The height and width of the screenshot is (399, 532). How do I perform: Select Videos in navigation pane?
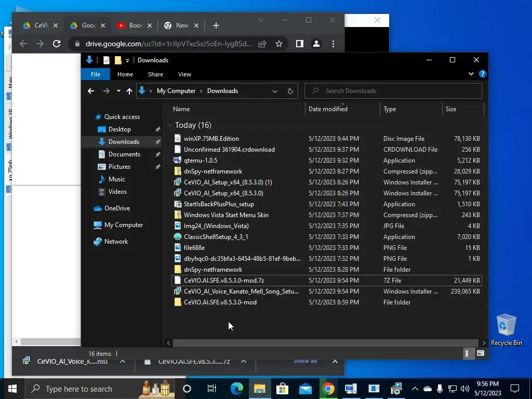click(117, 192)
